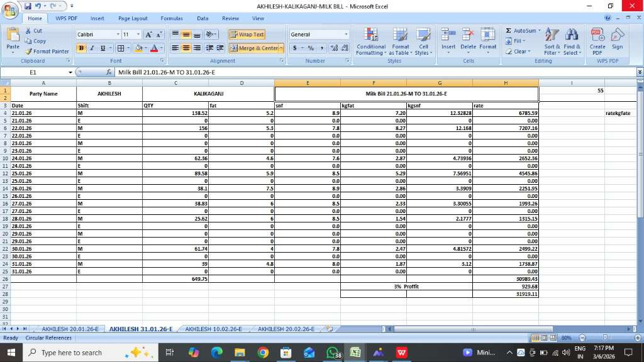The width and height of the screenshot is (644, 362).
Task: Adjust the zoom slider in status bar
Action: pos(605,337)
